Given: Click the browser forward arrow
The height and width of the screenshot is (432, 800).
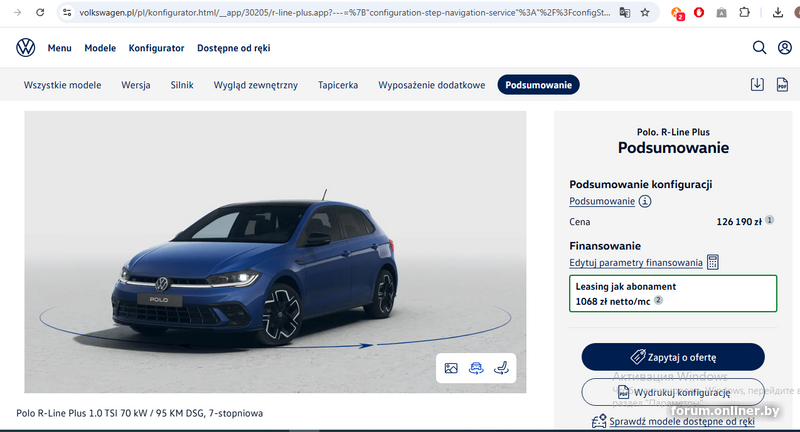Looking at the screenshot, I should [17, 12].
